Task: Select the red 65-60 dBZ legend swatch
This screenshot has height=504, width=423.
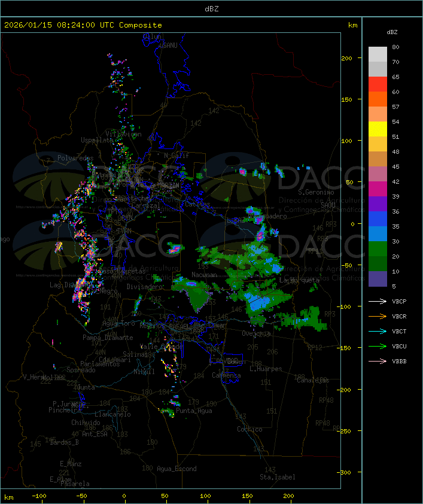Action: (378, 84)
